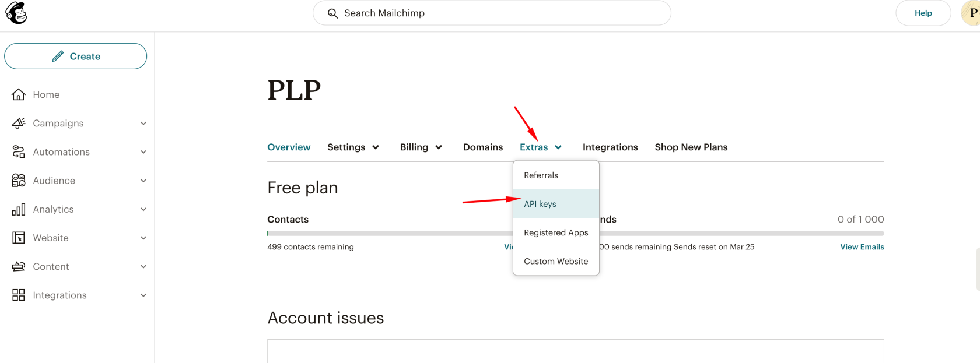Expand the Campaigns sidebar section
The height and width of the screenshot is (363, 980).
[143, 124]
